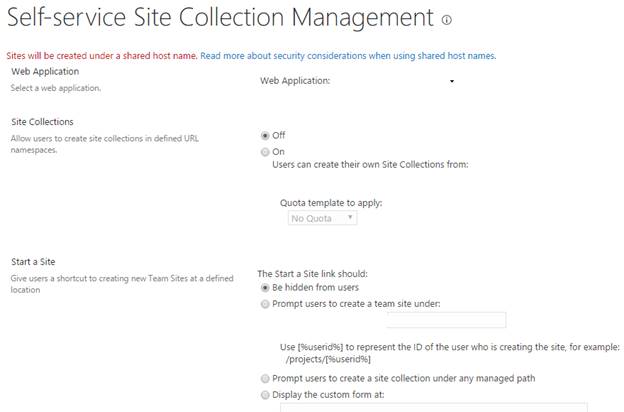Enable the On radio for Site Collections
This screenshot has width=624, height=412.
(x=265, y=152)
